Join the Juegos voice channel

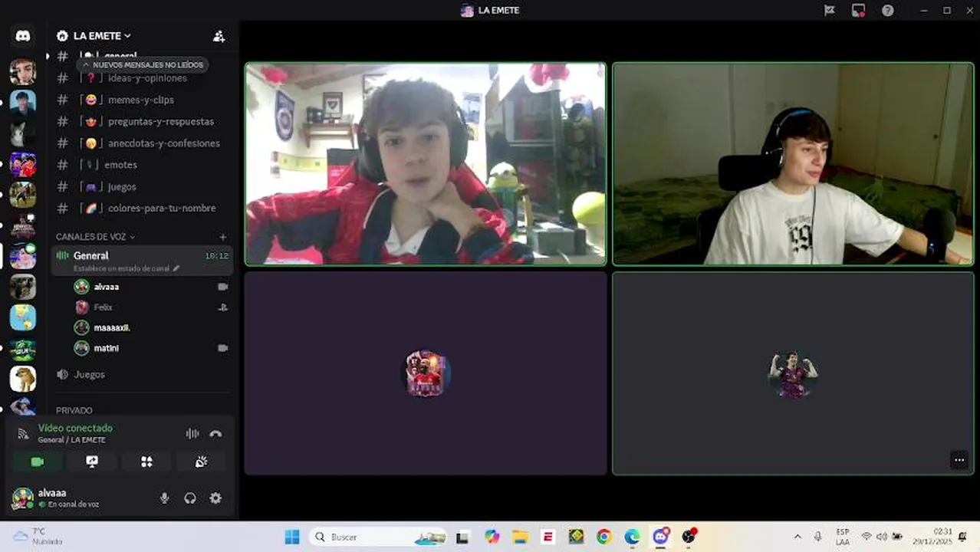pos(143,374)
